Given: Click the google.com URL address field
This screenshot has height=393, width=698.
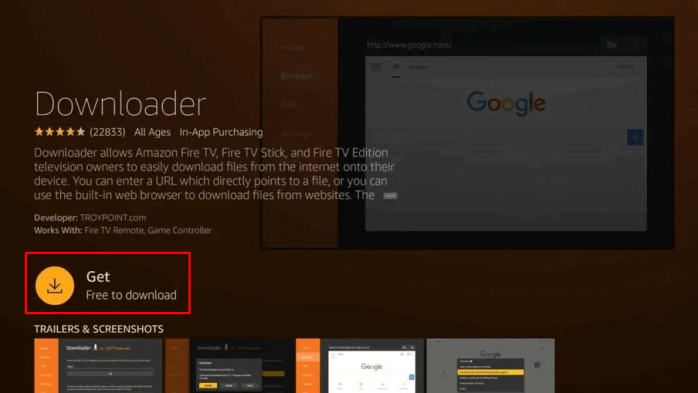Looking at the screenshot, I should (x=481, y=45).
